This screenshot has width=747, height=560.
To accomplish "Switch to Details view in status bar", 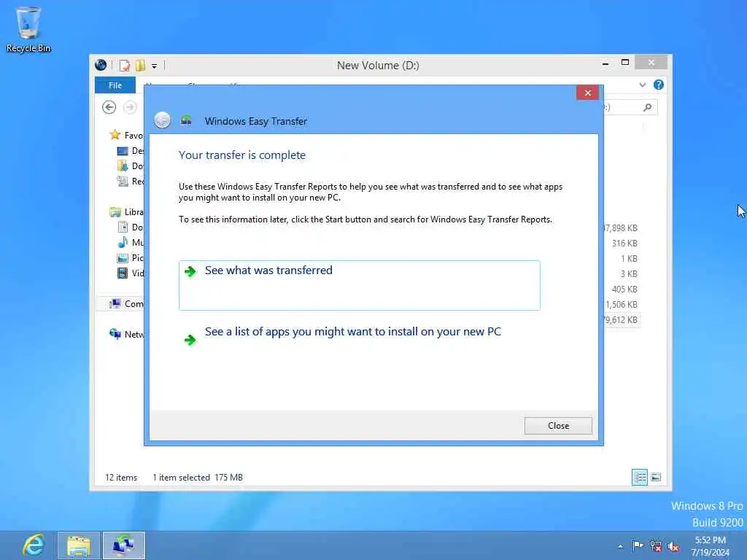I will (639, 477).
